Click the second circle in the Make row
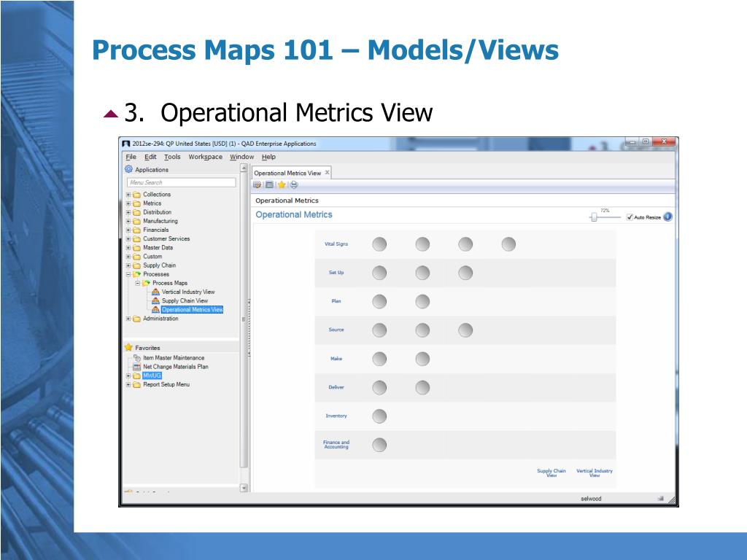 422,359
